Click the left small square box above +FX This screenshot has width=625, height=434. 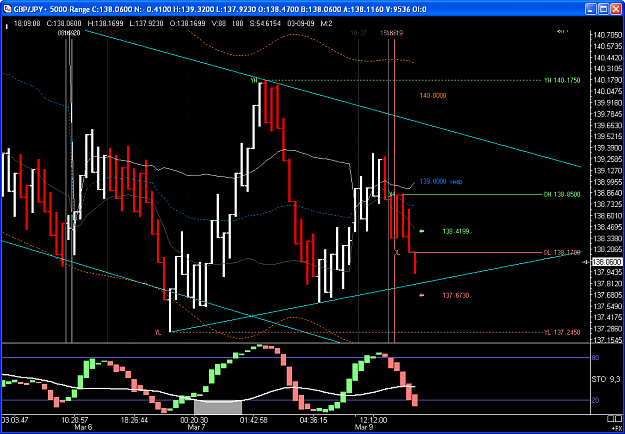610,418
